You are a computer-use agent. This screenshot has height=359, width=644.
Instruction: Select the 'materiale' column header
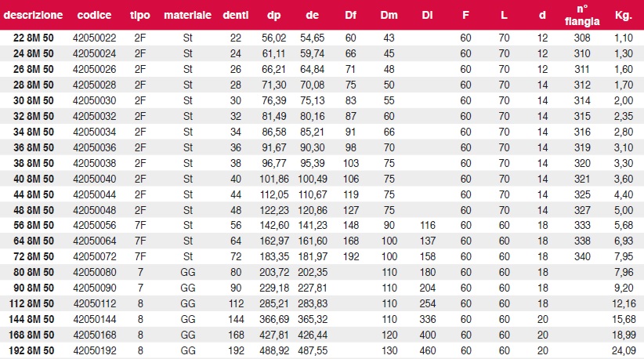[188, 15]
